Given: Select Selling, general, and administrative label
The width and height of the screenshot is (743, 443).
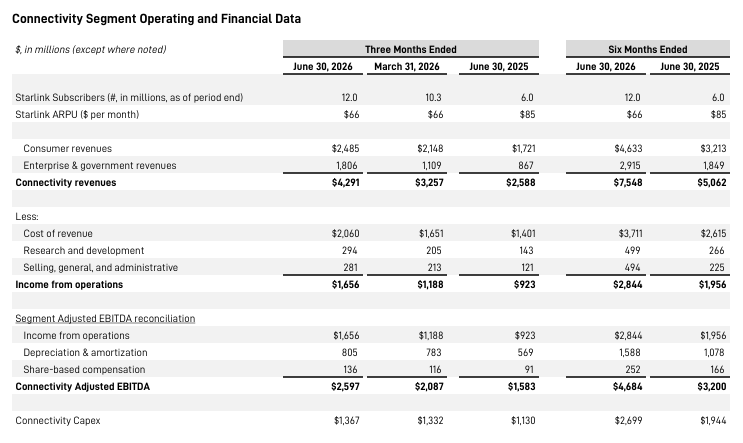Looking at the screenshot, I should [100, 268].
